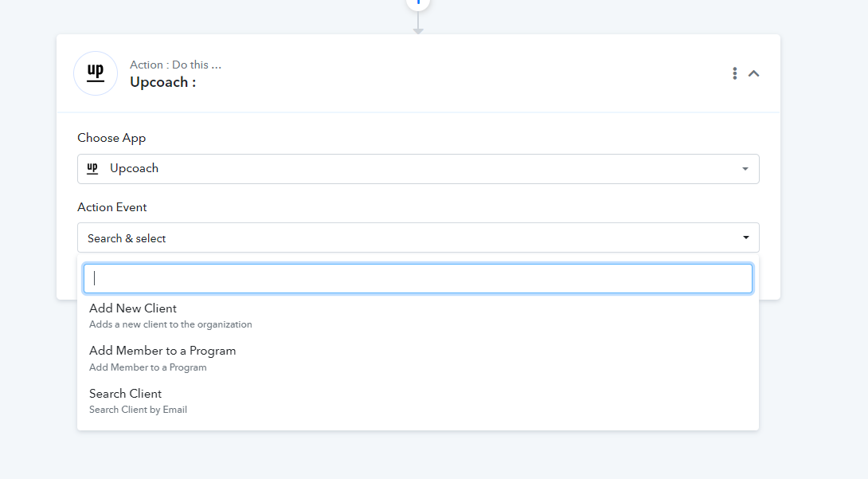The image size is (868, 479).
Task: Click the add step plus button above the connector
Action: [418, 2]
